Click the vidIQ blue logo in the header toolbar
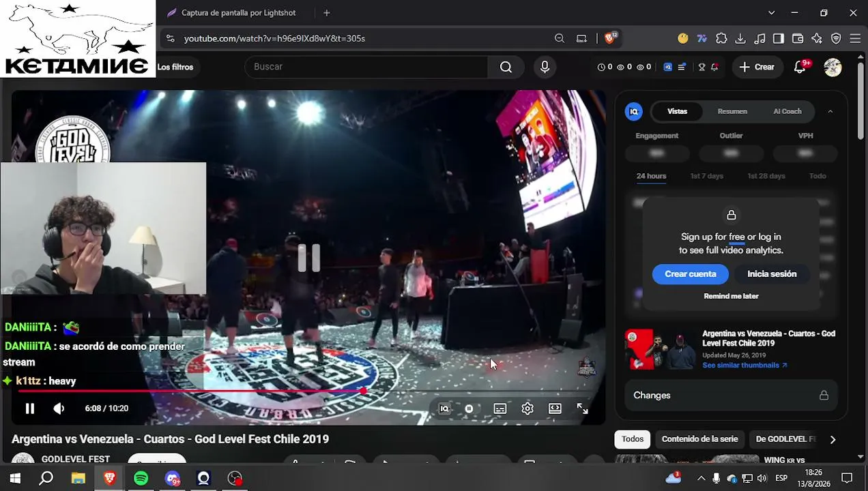The image size is (868, 491). (667, 67)
